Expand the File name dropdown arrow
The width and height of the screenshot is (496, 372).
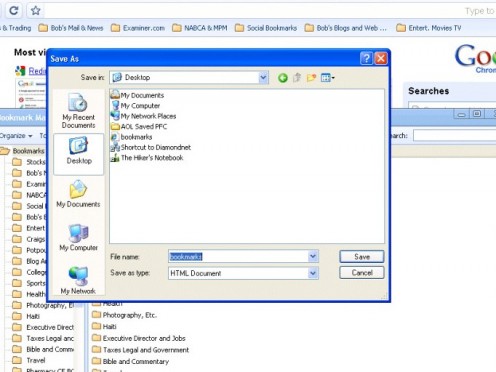click(x=313, y=256)
